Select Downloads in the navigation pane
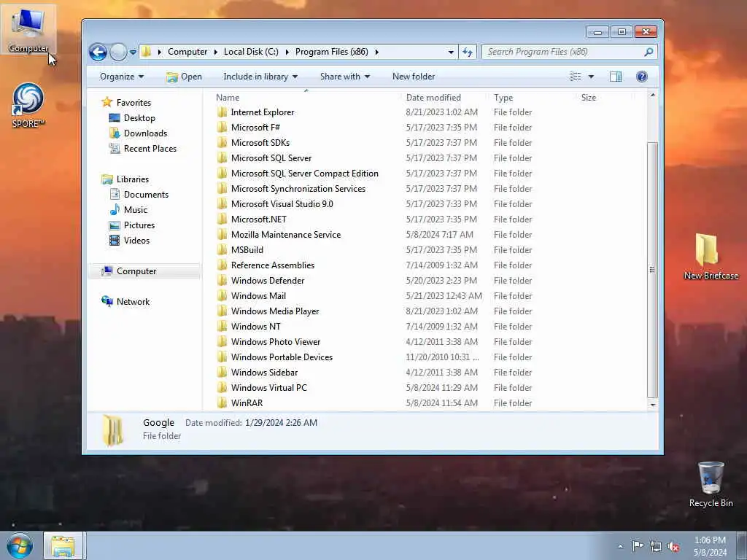 coord(138,133)
